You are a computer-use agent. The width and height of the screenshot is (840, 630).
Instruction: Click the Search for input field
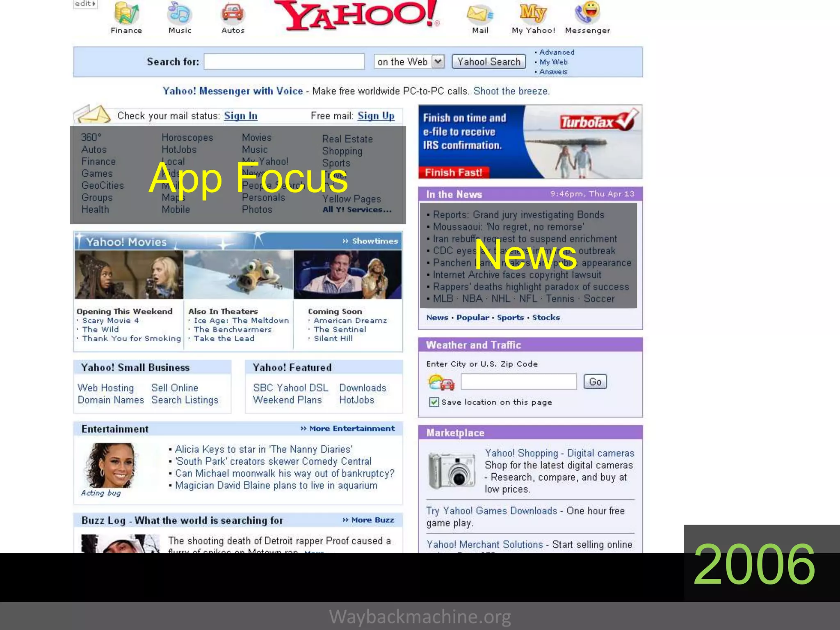(x=284, y=62)
